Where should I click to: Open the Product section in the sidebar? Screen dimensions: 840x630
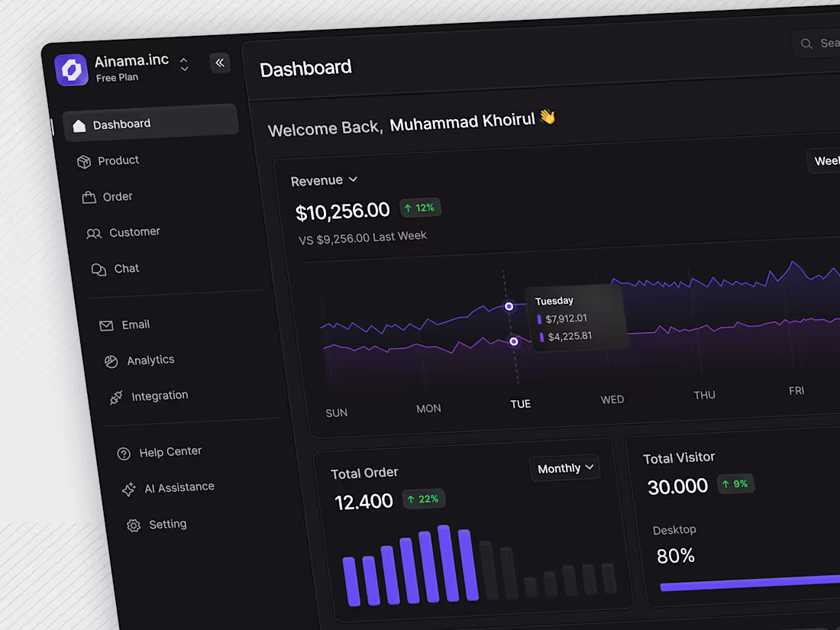(x=118, y=160)
